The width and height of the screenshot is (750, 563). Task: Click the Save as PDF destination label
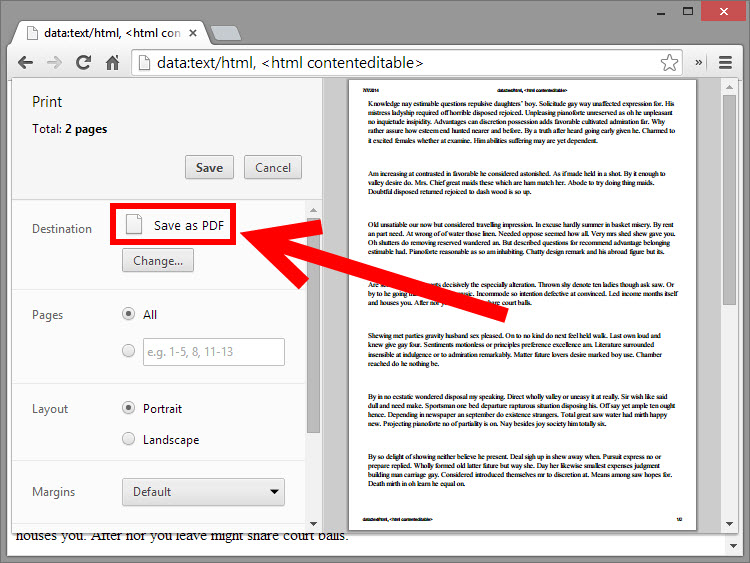pyautogui.click(x=189, y=225)
